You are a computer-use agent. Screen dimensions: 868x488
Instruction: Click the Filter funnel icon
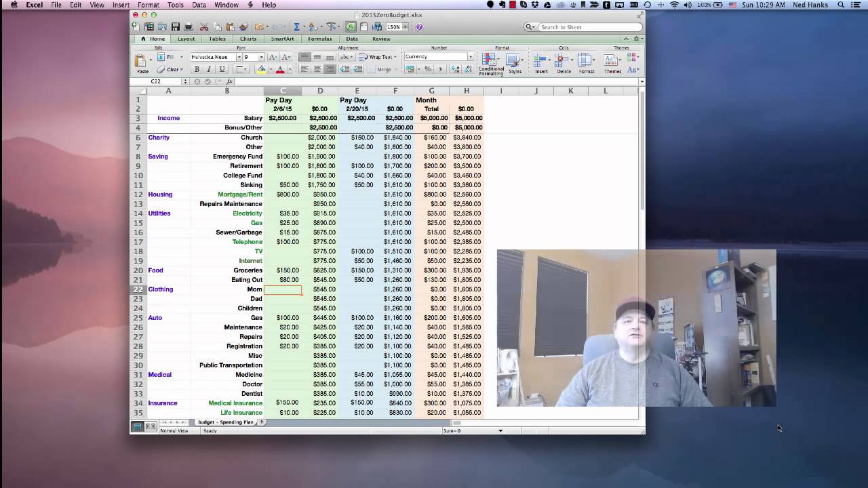331,27
